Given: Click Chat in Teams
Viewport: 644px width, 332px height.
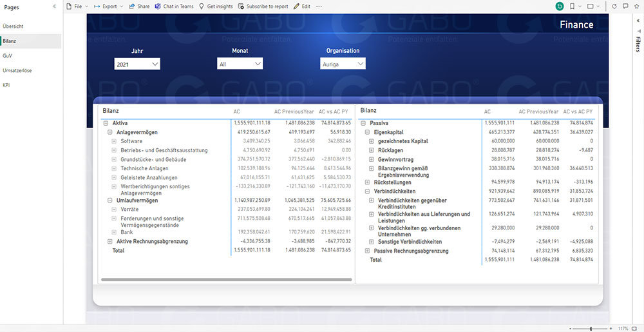Looking at the screenshot, I should tap(174, 6).
